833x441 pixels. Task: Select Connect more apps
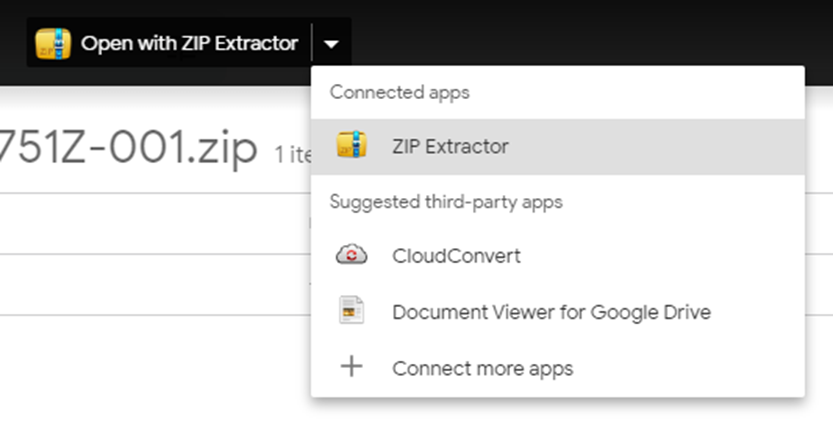[x=558, y=368]
